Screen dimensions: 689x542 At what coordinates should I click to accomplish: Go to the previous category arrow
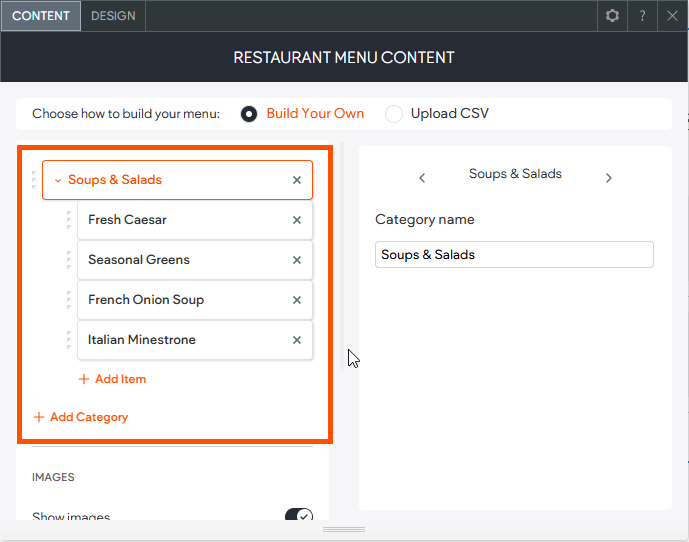[422, 178]
